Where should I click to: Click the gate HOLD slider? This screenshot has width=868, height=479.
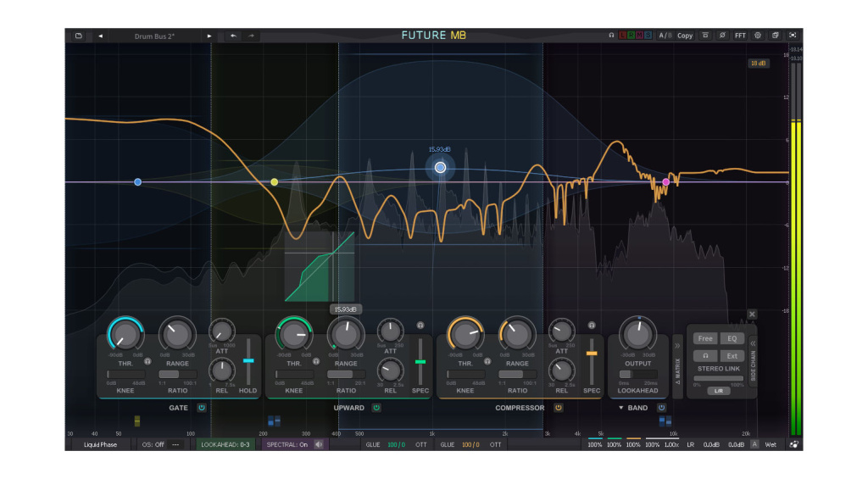pos(248,361)
